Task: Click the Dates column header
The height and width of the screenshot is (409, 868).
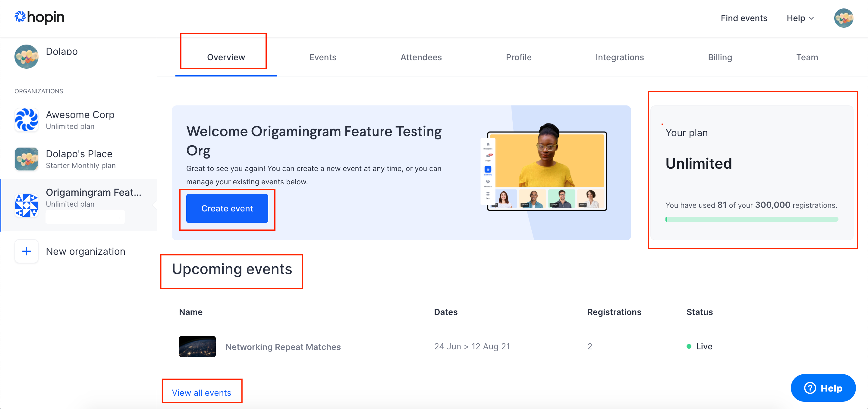Action: tap(445, 312)
